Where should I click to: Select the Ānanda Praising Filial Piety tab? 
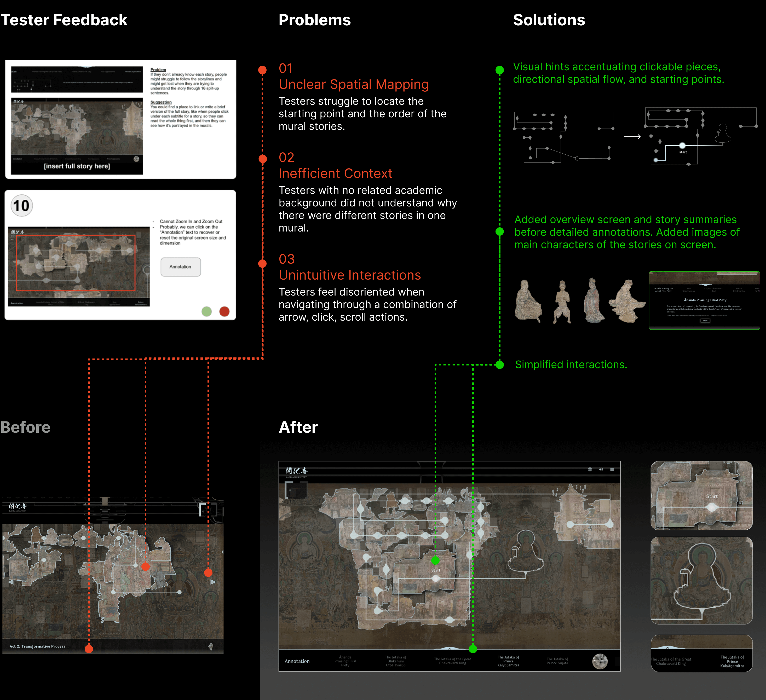pos(345,661)
